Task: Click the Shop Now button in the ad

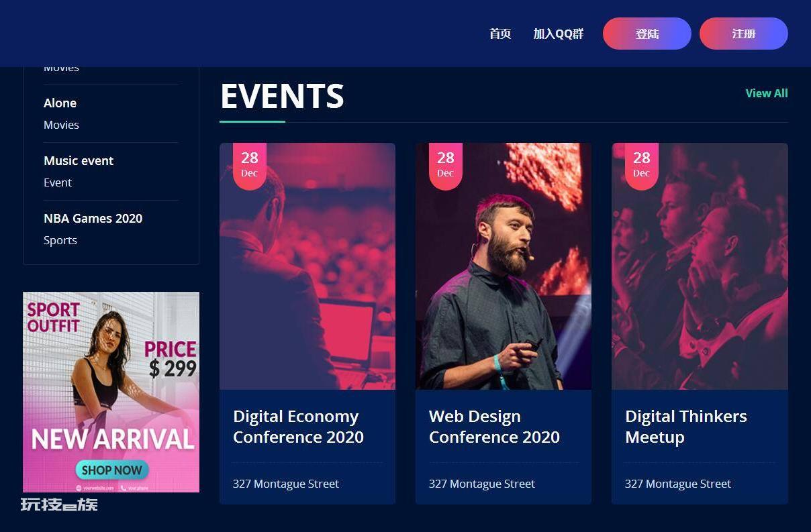Action: 112,470
